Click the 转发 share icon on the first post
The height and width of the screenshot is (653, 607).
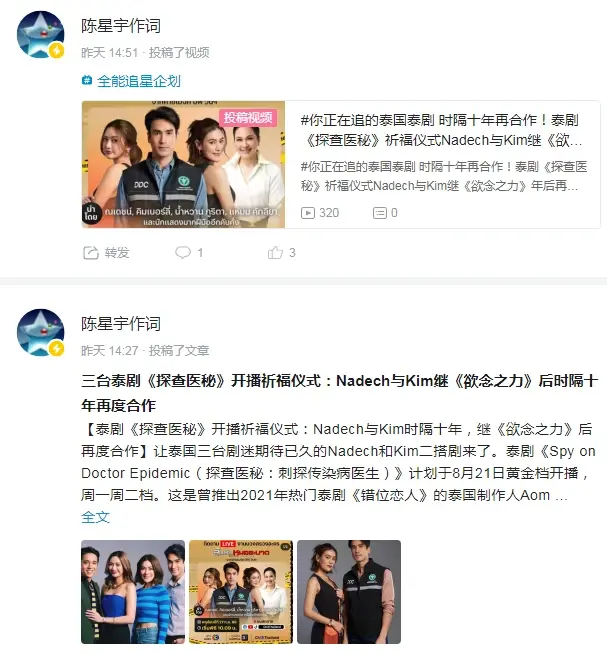click(x=91, y=253)
